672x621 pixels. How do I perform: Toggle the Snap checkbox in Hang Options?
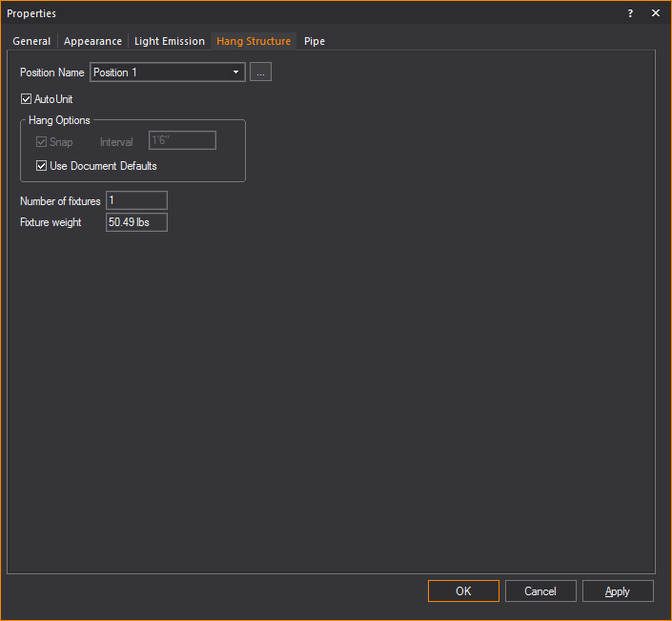(x=42, y=142)
